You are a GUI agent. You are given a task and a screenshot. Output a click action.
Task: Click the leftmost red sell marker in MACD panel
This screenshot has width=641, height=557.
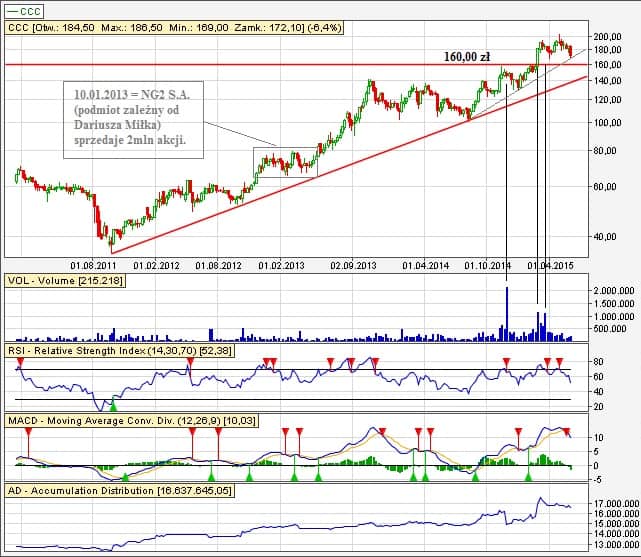29,432
